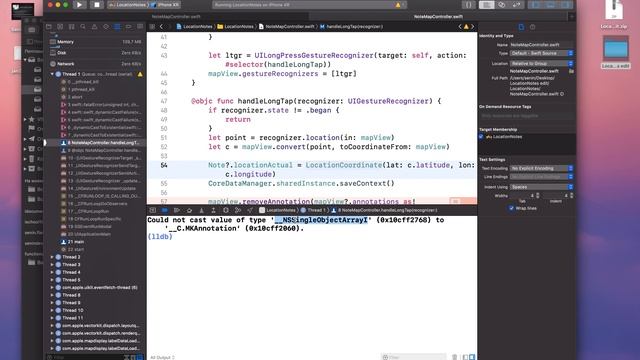Open Type dropdown Default - Swift Source
The height and width of the screenshot is (360, 640).
click(542, 53)
